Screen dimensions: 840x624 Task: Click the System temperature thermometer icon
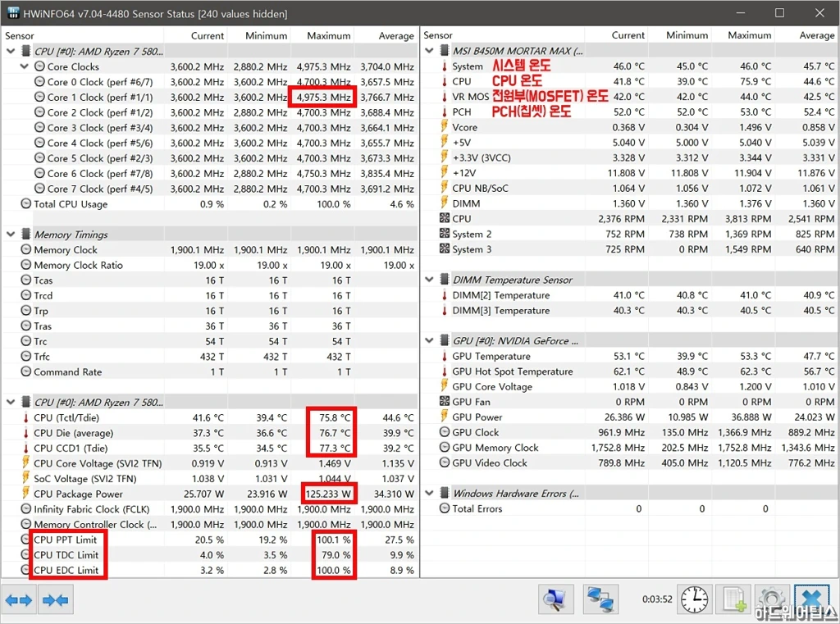(x=444, y=66)
